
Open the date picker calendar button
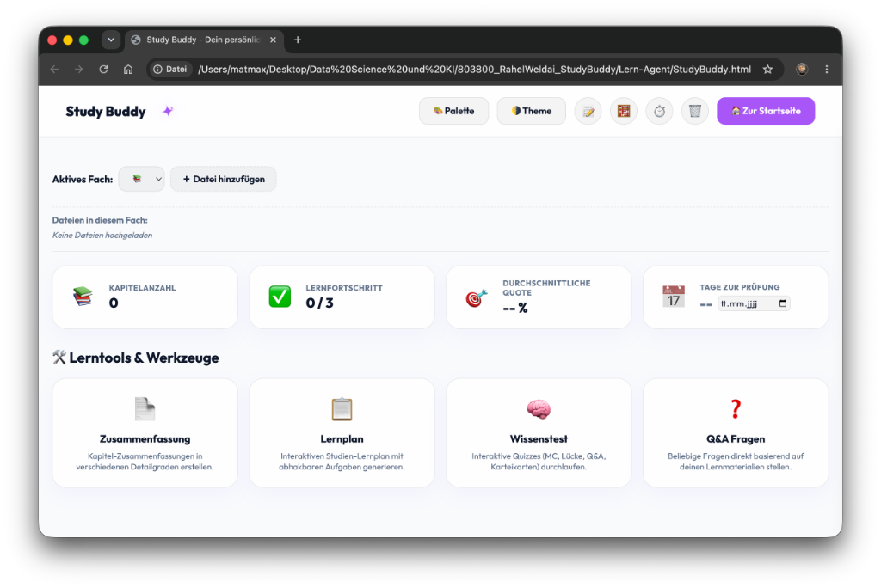pyautogui.click(x=783, y=303)
